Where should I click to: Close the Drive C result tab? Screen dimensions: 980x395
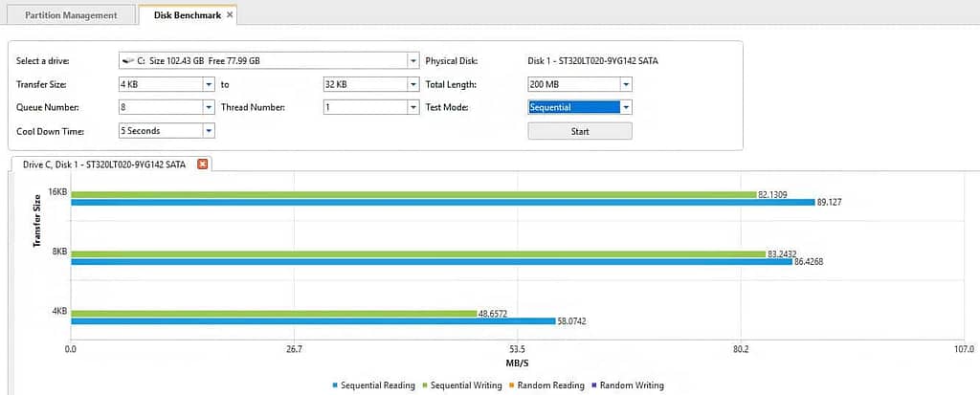tap(202, 164)
